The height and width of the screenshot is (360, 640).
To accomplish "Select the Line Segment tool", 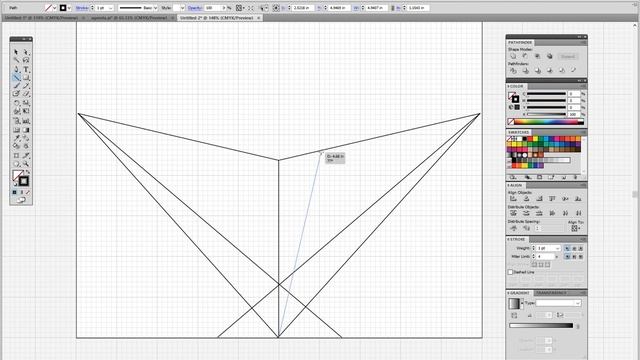I will click(16, 78).
